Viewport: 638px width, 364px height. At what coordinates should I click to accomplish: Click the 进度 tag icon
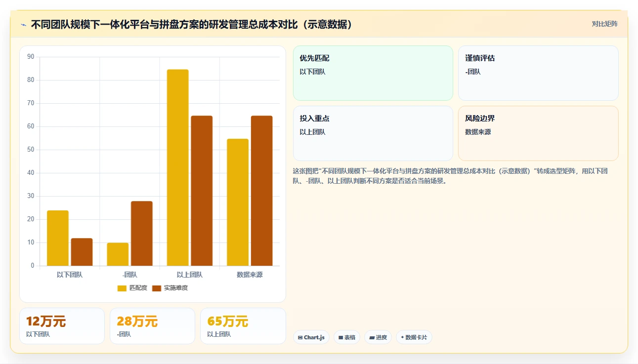coord(372,338)
